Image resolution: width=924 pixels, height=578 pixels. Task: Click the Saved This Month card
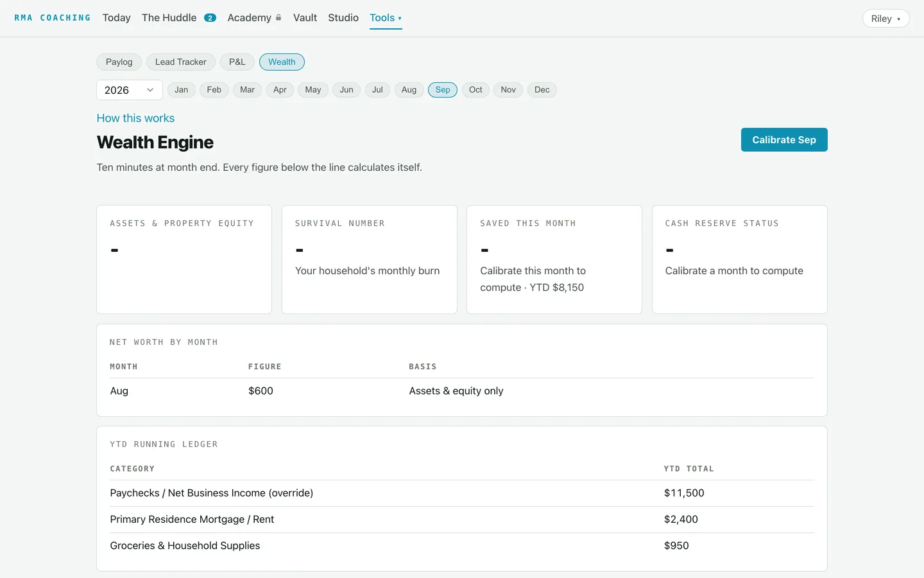coord(554,259)
